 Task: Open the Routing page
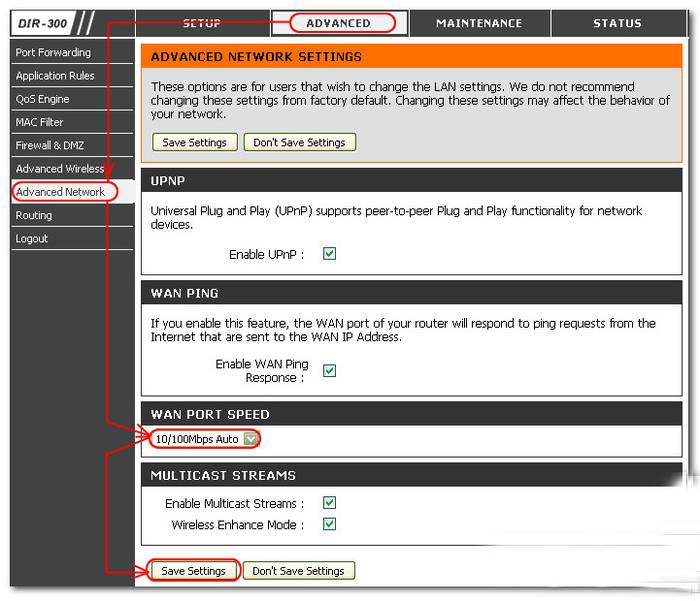coord(34,215)
